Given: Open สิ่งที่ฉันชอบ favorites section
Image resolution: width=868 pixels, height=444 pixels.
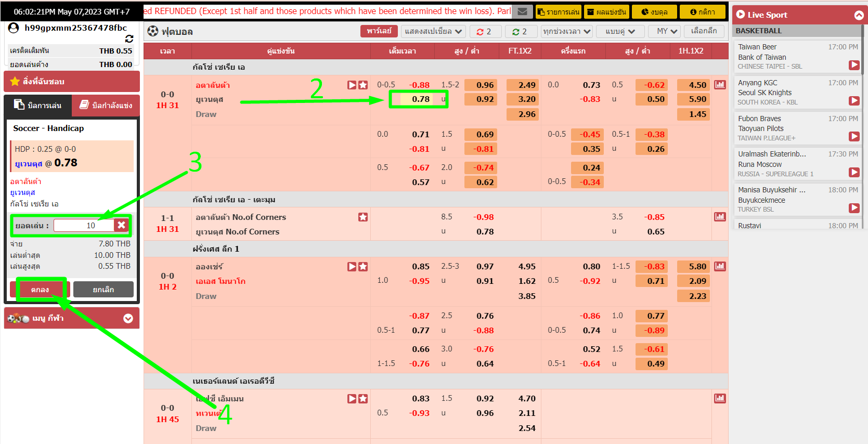Looking at the screenshot, I should 72,82.
